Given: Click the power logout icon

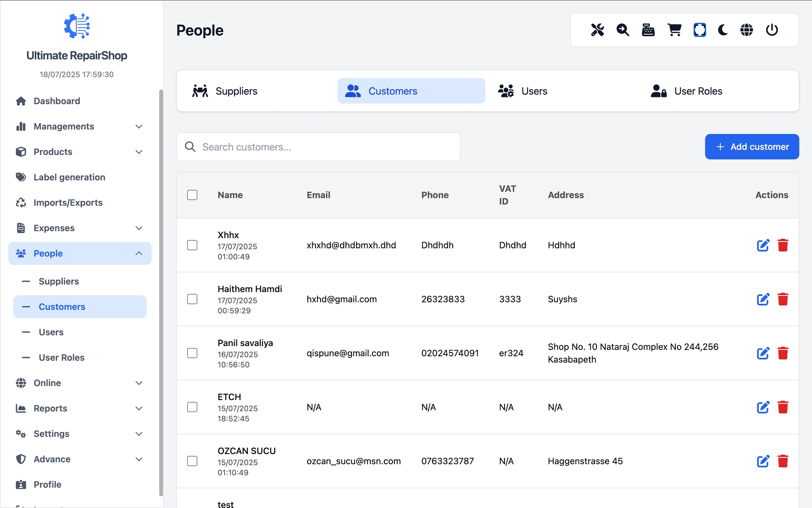Looking at the screenshot, I should (772, 30).
